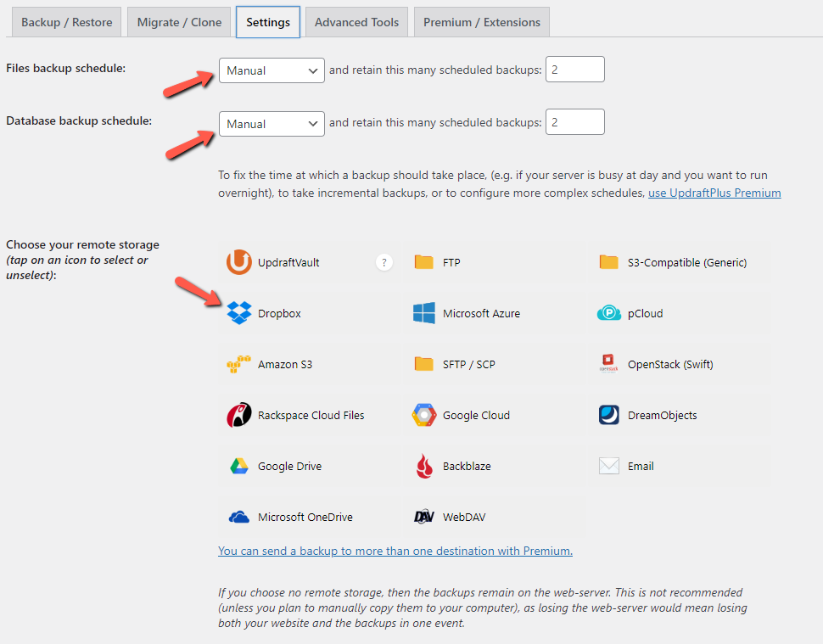This screenshot has height=644, width=823.
Task: Click the 'DreamObjects' storage label
Action: pos(663,415)
